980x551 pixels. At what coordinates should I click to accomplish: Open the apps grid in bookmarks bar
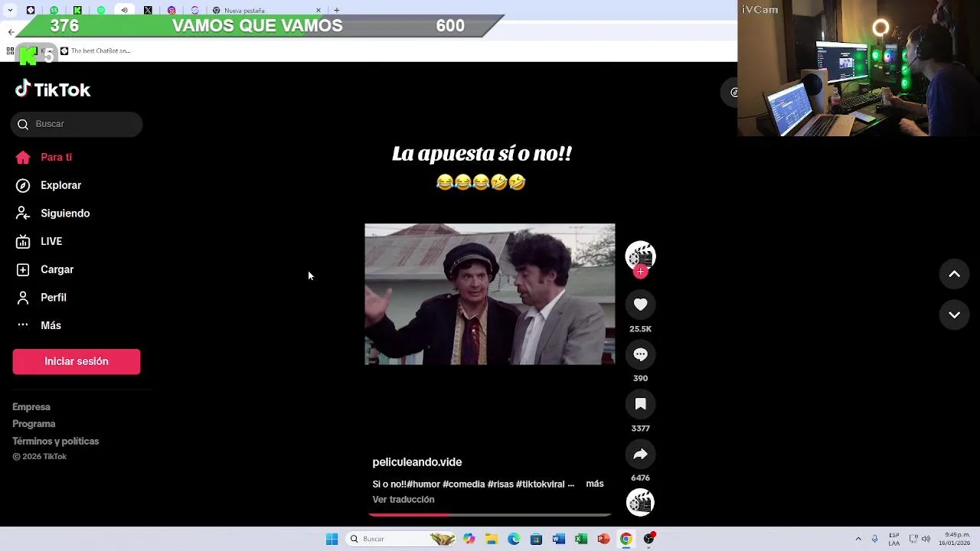(x=10, y=51)
